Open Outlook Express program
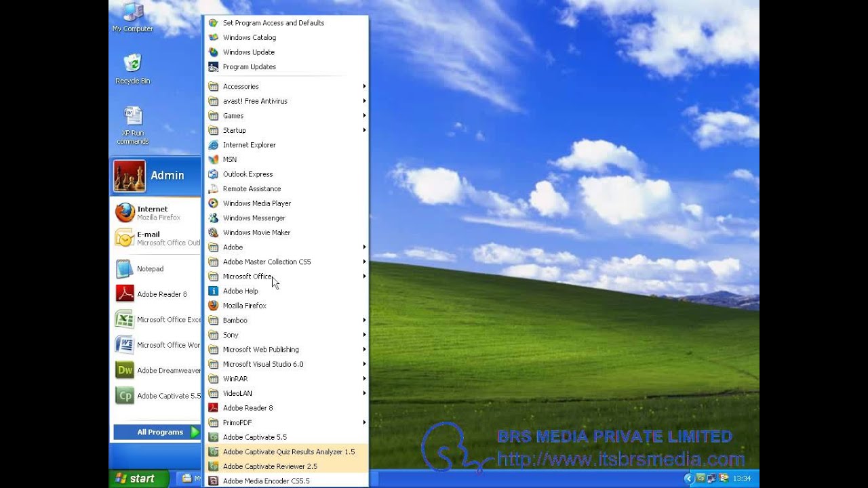 pyautogui.click(x=286, y=174)
